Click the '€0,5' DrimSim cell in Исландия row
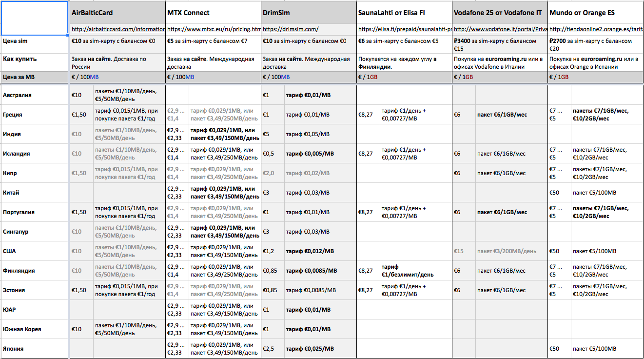The image size is (644, 359). point(273,154)
